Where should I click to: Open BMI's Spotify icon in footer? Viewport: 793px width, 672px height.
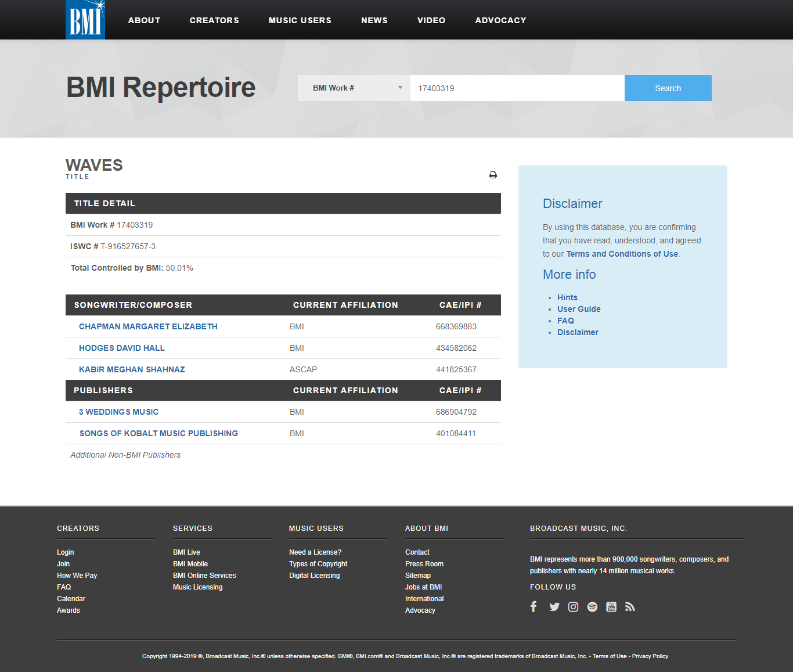point(592,607)
